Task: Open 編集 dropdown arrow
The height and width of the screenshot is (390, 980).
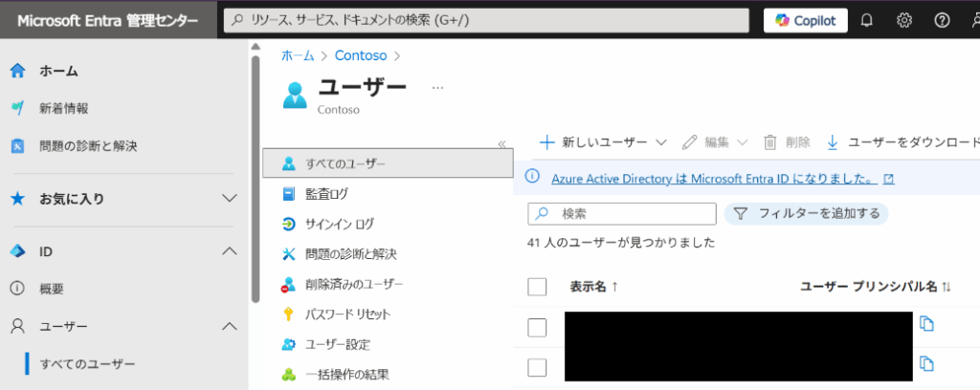Action: pyautogui.click(x=743, y=142)
